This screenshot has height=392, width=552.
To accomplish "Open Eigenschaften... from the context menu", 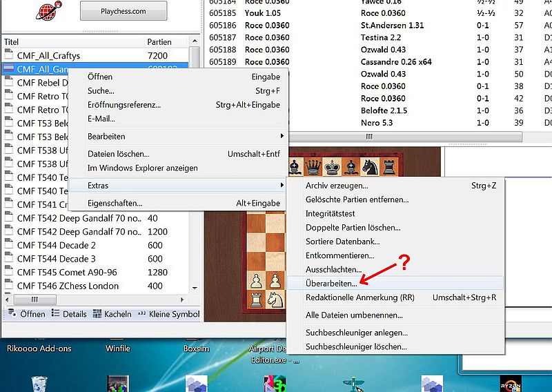I will (115, 203).
